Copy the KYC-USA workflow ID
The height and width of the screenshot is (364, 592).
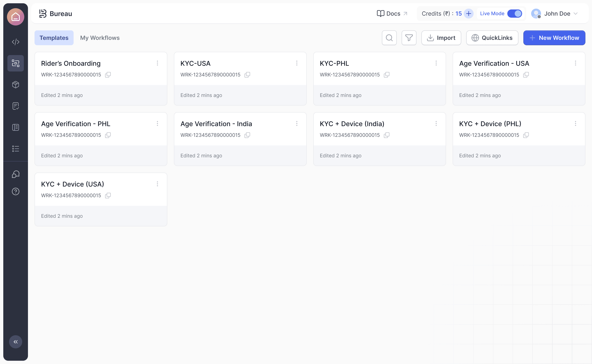click(x=247, y=75)
